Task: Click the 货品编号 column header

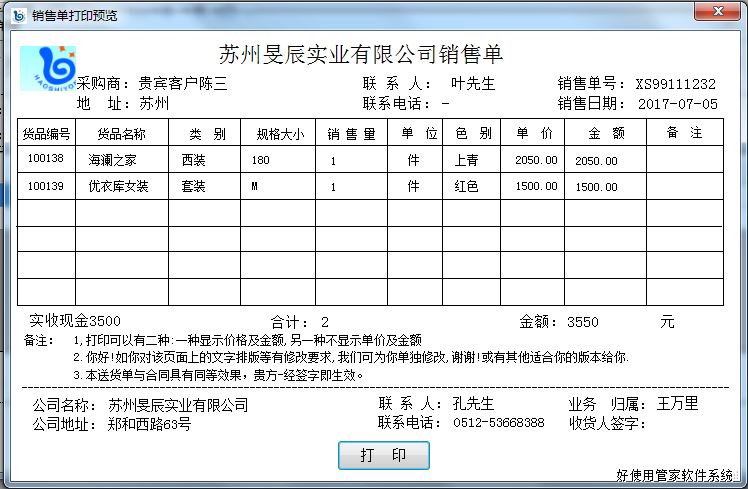Action: [47, 133]
